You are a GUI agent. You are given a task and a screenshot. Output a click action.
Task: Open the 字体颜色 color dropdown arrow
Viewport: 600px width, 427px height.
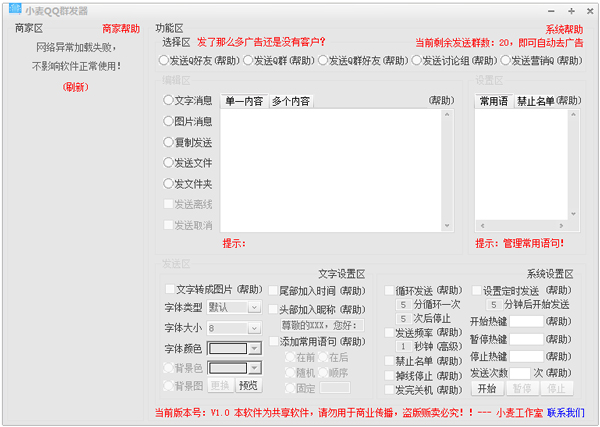point(254,349)
